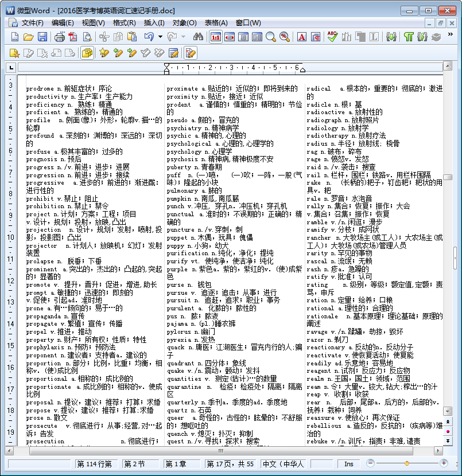Viewport: 462px width, 476px height.
Task: Undo the last action
Action: (x=149, y=37)
